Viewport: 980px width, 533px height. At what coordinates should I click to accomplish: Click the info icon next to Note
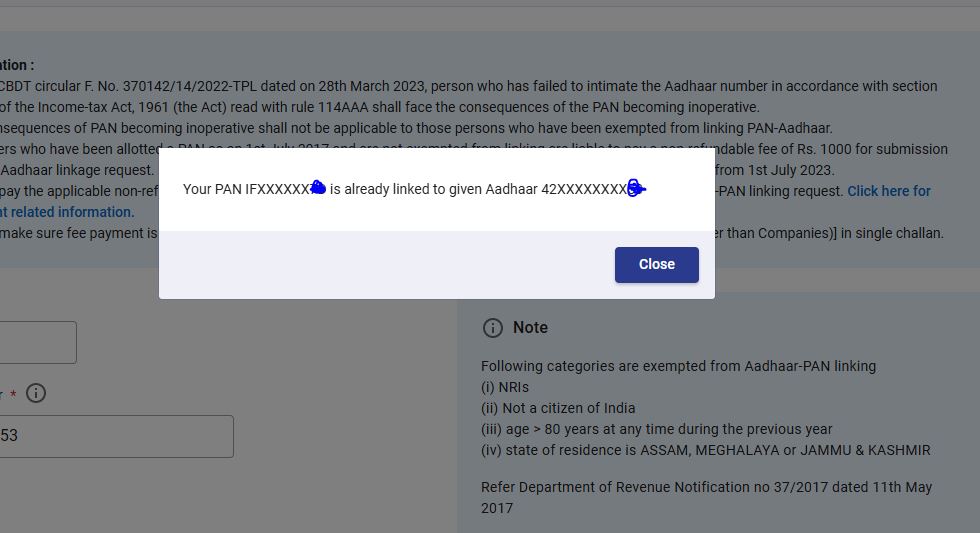492,328
